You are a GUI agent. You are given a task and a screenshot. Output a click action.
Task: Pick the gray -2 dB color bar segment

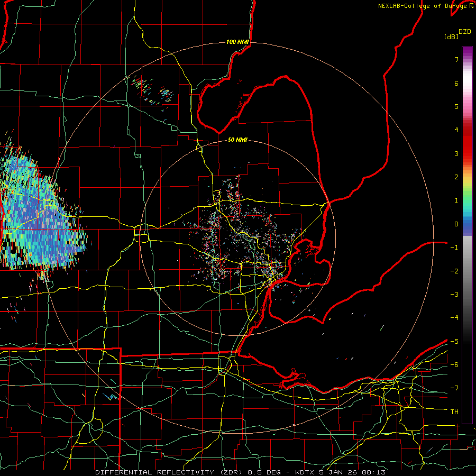(467, 271)
